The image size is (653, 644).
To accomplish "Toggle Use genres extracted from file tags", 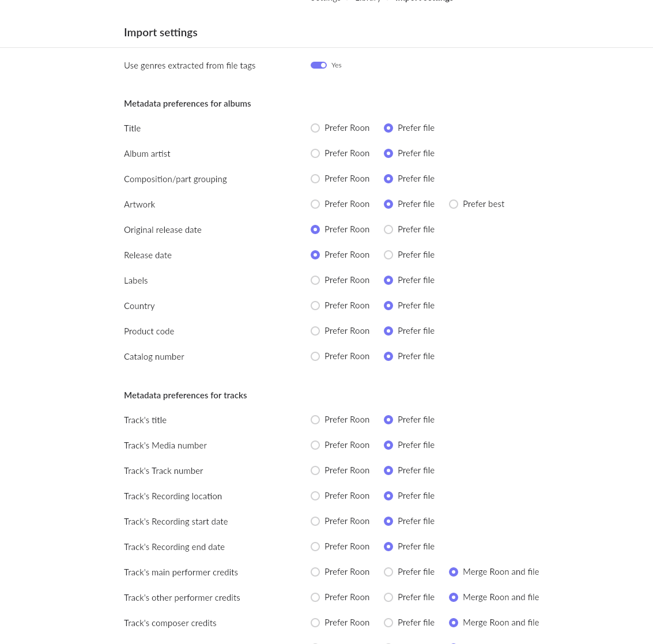I will click(x=319, y=65).
